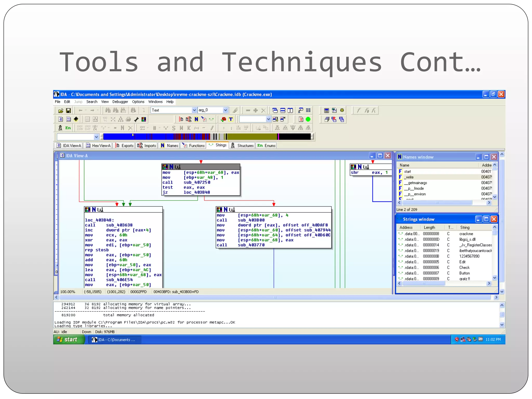Select 'start' in the Names window
This screenshot has width=532, height=399.
click(x=444, y=171)
